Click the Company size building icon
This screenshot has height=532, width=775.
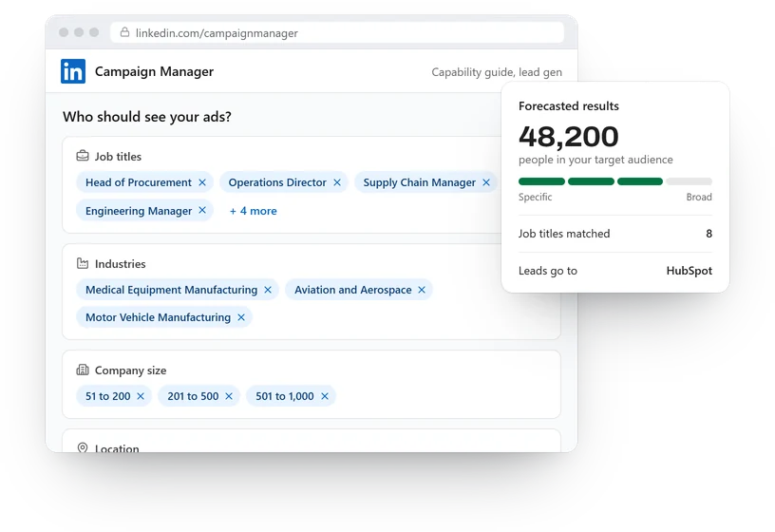83,370
